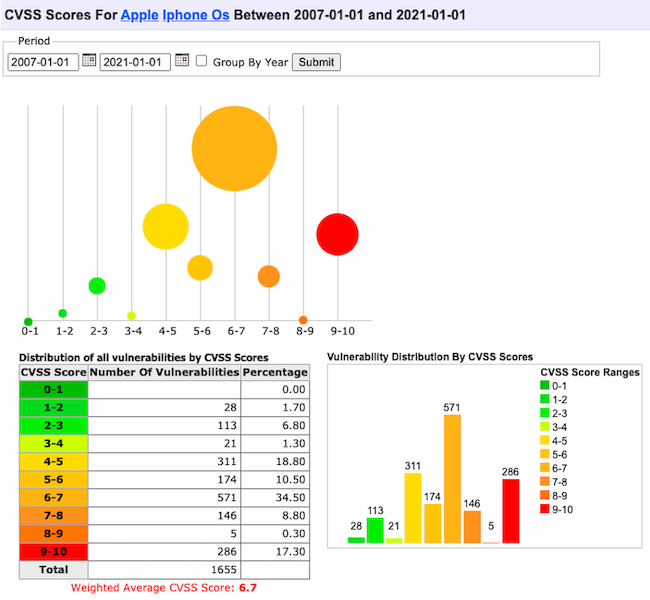This screenshot has height=600, width=650.
Task: Open calendar picker beside the 2007-01-01 start date
Action: pyautogui.click(x=88, y=61)
